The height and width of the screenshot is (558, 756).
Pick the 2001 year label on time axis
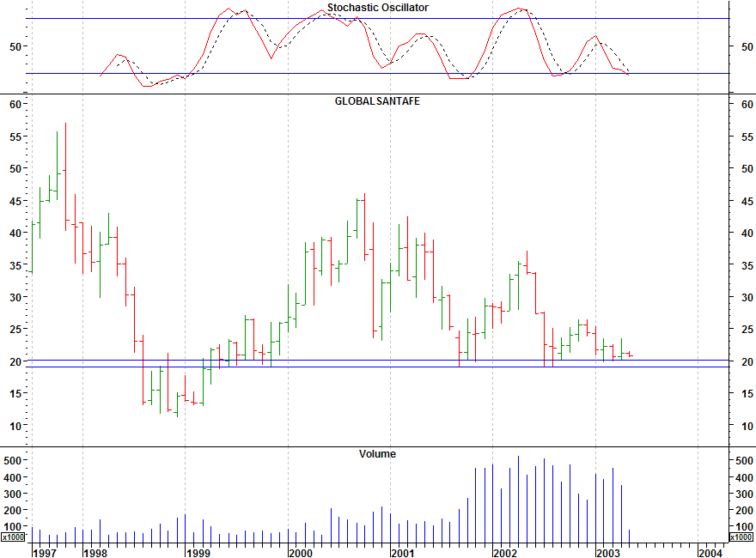[403, 553]
